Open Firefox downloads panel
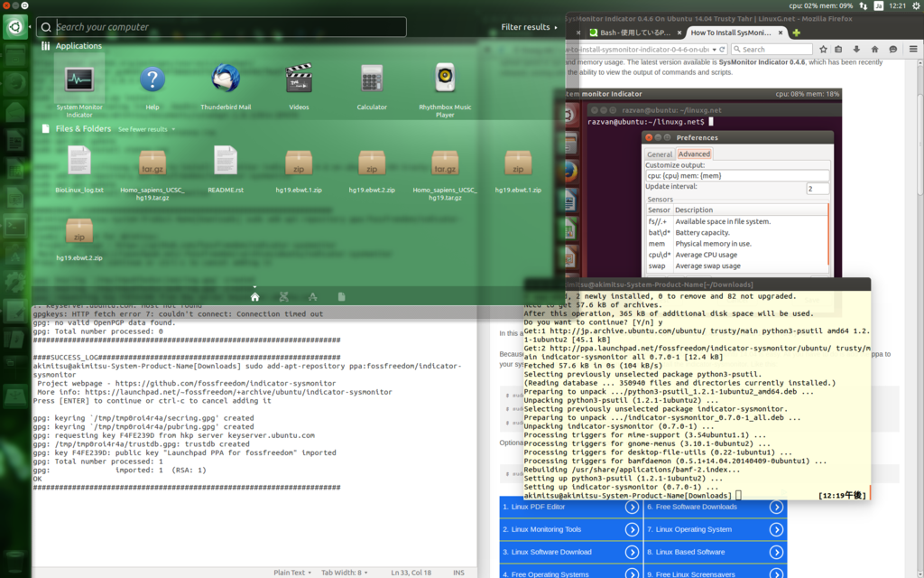 coord(856,50)
